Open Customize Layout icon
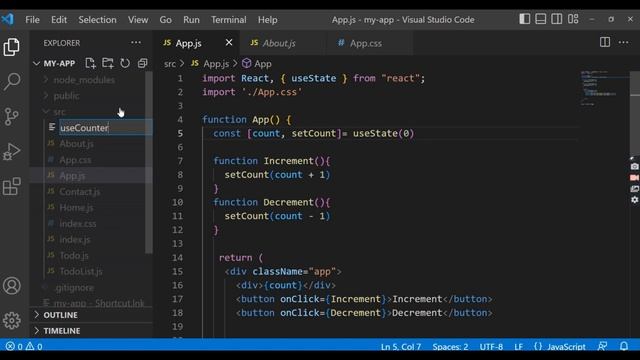 [x=573, y=19]
